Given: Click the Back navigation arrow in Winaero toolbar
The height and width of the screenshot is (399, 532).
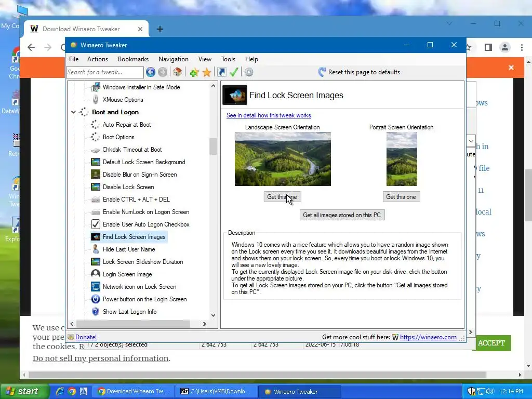Looking at the screenshot, I should tap(151, 72).
